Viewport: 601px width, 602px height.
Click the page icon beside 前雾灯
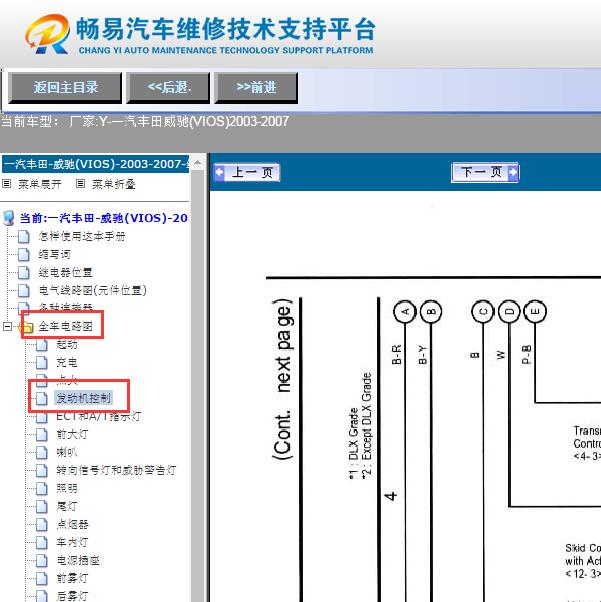pos(42,578)
